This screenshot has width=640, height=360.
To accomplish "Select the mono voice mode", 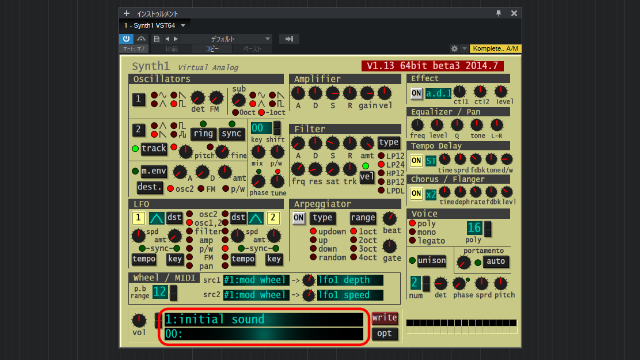I will tap(412, 232).
